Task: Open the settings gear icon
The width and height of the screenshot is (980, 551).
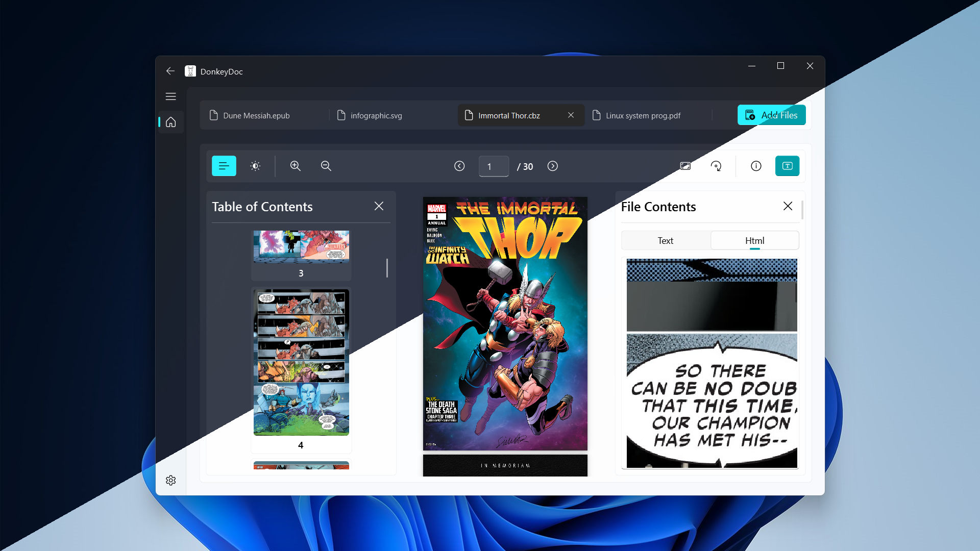Action: pyautogui.click(x=170, y=481)
